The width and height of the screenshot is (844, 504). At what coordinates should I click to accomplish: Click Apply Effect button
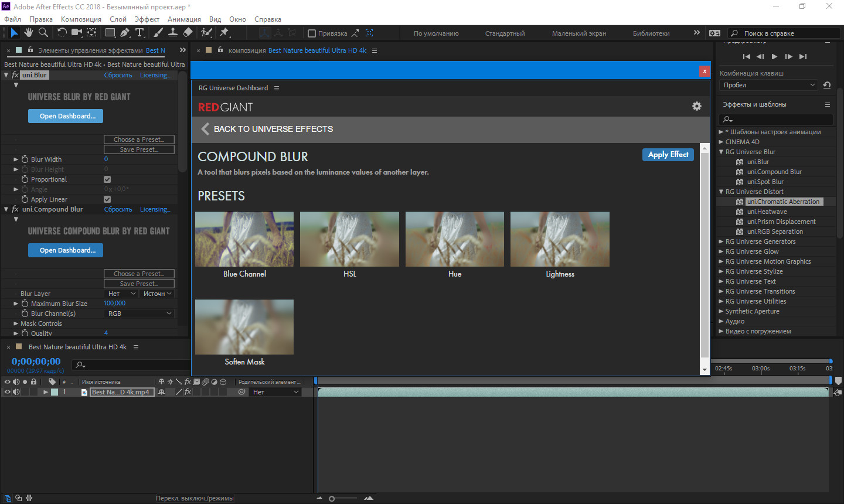[668, 155]
